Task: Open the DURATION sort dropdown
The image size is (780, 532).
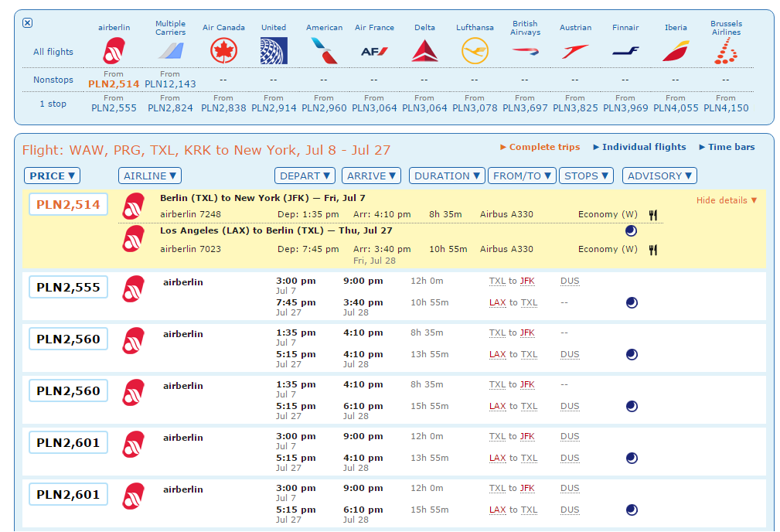Action: (447, 176)
